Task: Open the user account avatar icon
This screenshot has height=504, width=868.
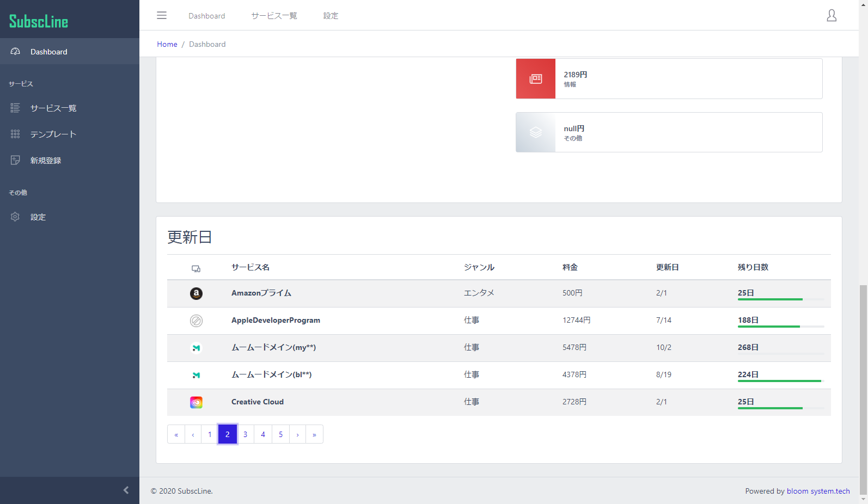Action: pos(831,15)
